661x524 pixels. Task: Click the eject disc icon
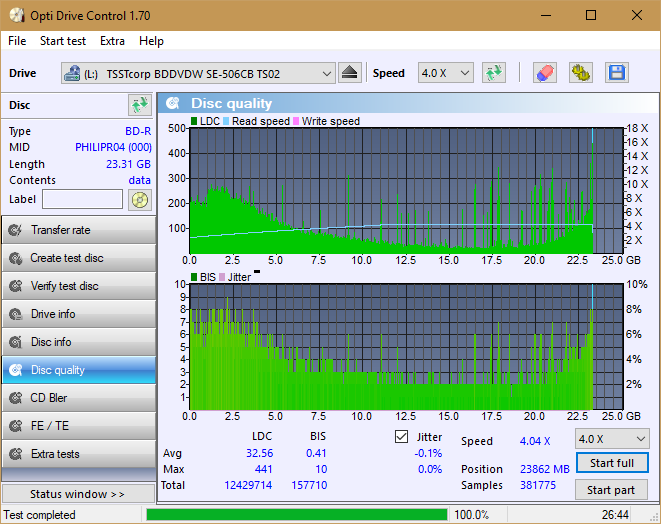click(349, 73)
